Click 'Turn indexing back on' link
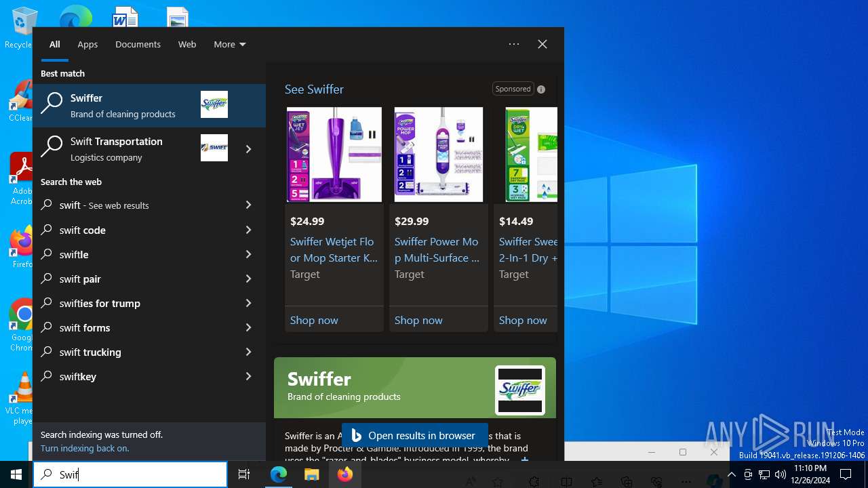Screen dimensions: 868x488 coord(85,448)
